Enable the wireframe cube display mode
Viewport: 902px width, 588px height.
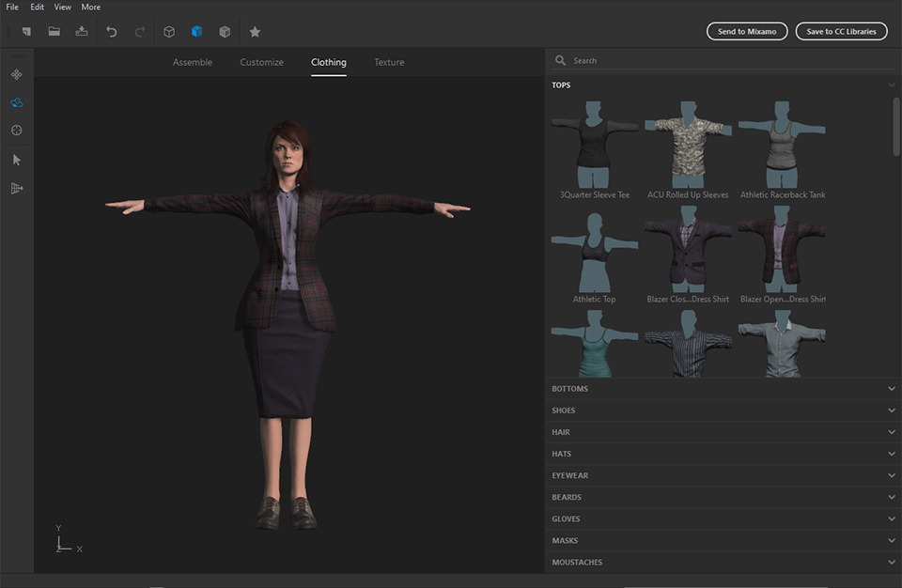(170, 31)
